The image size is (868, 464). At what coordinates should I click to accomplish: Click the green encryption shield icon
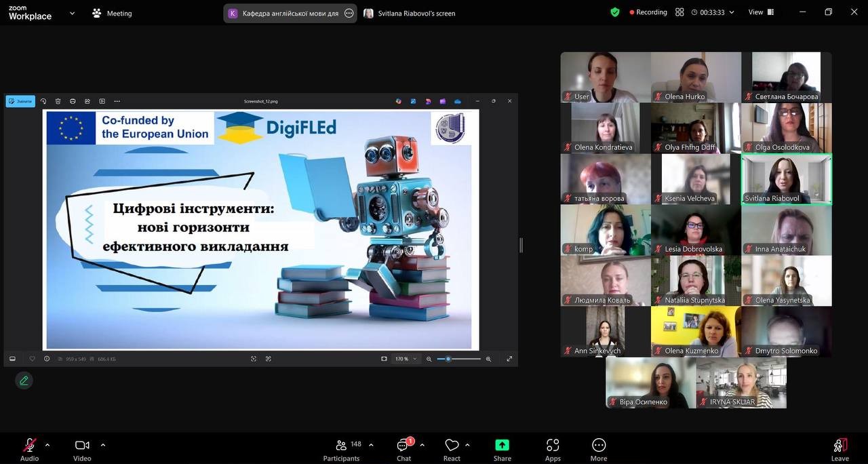pos(615,12)
